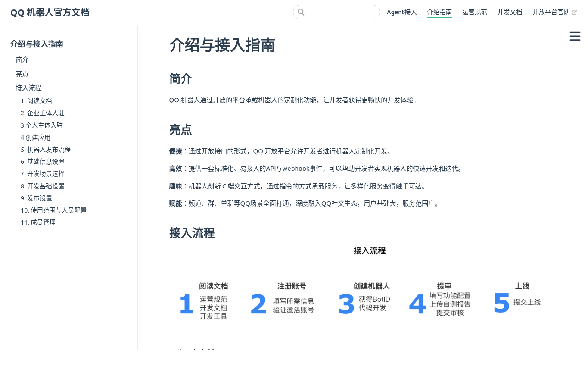Click step 2 注册账号 in diagram
Viewport: 588px width, 388px height.
292,286
